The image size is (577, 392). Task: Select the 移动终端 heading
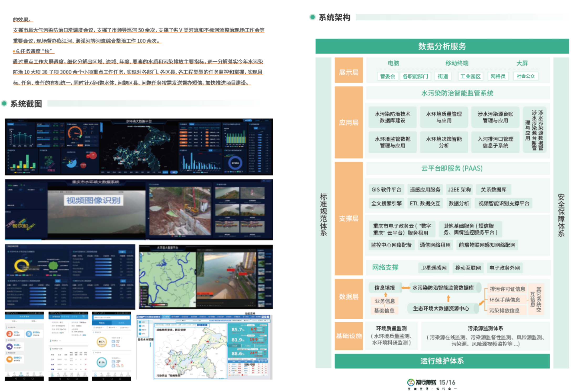click(457, 63)
